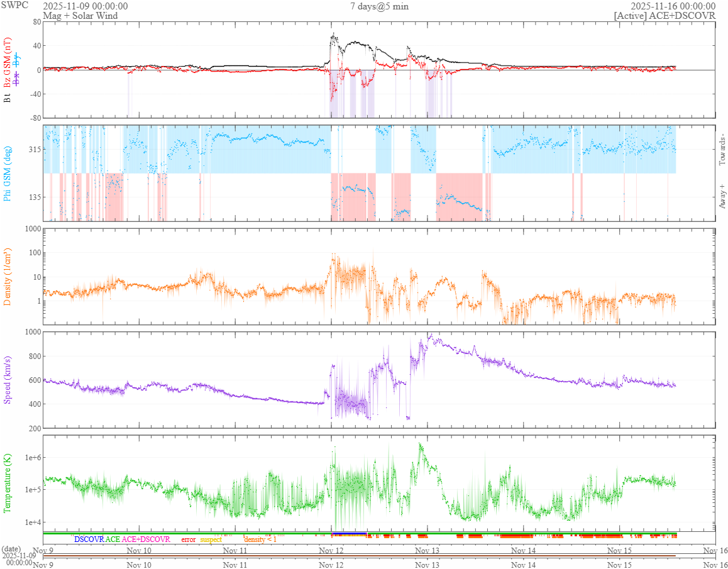
Task: Click the 1e+6 tick on Temperature axis
Action: [x=31, y=457]
